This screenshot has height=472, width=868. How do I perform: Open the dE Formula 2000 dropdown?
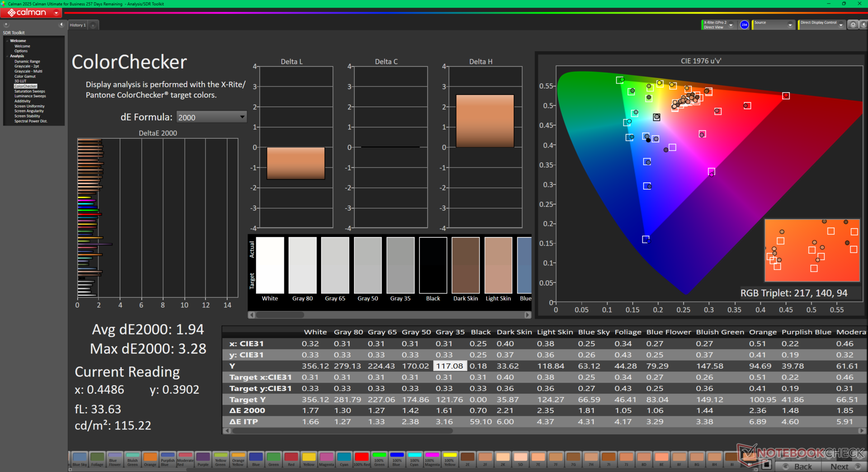[x=211, y=118]
